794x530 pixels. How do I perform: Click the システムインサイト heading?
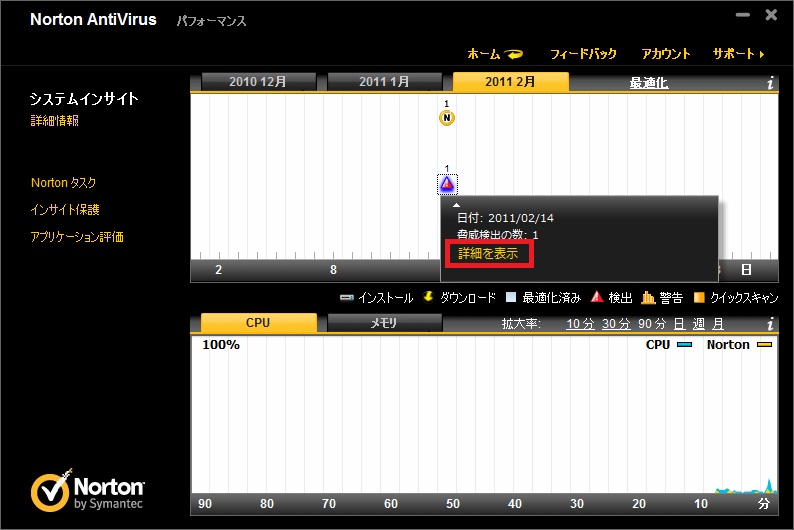point(84,99)
